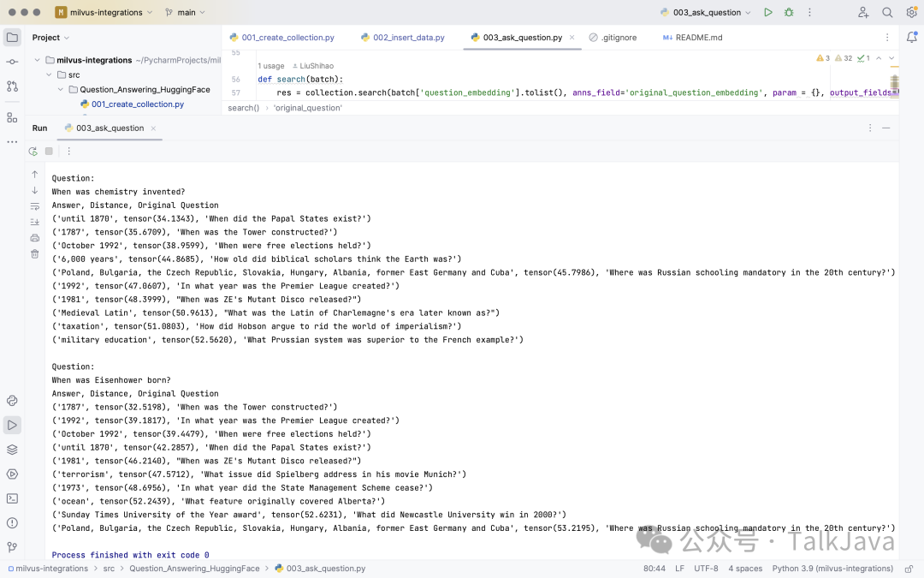Click UTF-8 encoding in status bar
Image resolution: width=924 pixels, height=578 pixels.
coord(706,569)
